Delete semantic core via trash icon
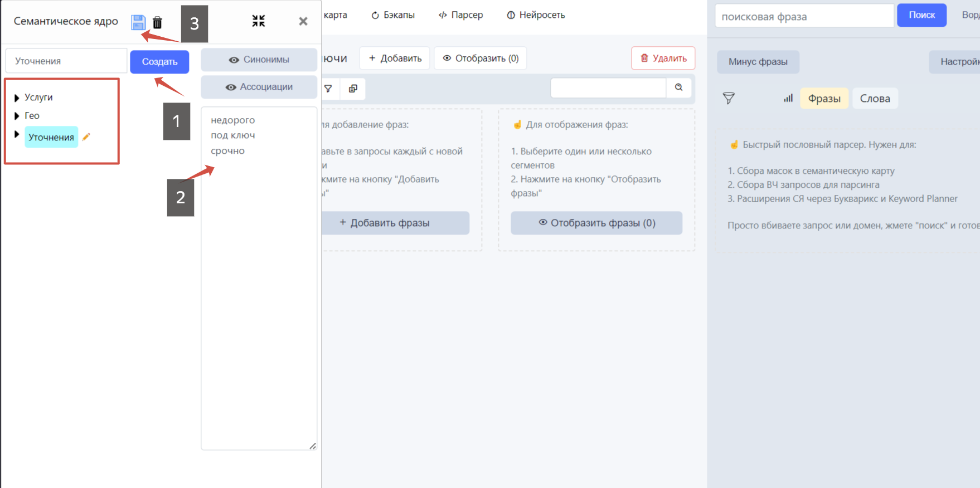980x488 pixels. [158, 22]
